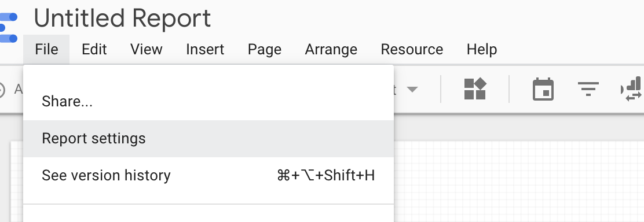Add a date range control
This screenshot has width=644, height=222.
tap(543, 90)
